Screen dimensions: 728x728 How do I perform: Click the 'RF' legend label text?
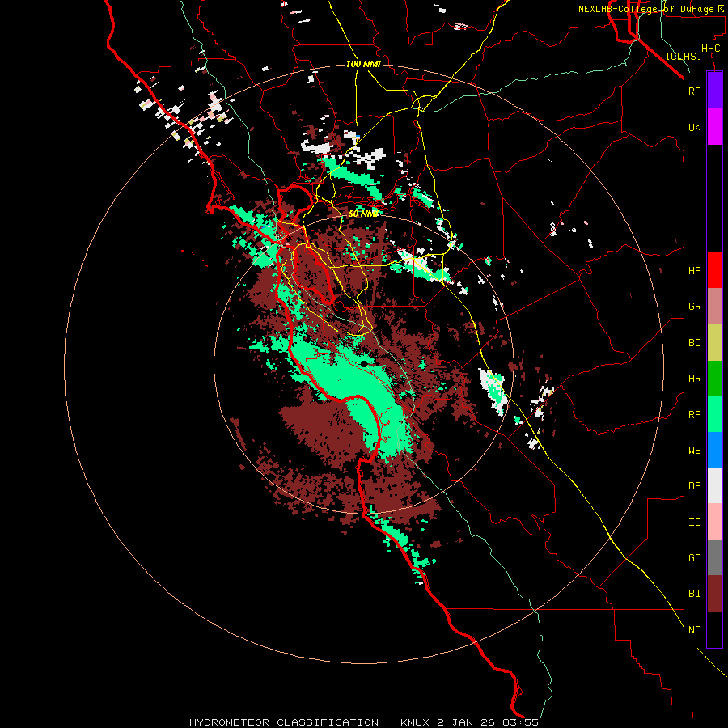[x=694, y=91]
